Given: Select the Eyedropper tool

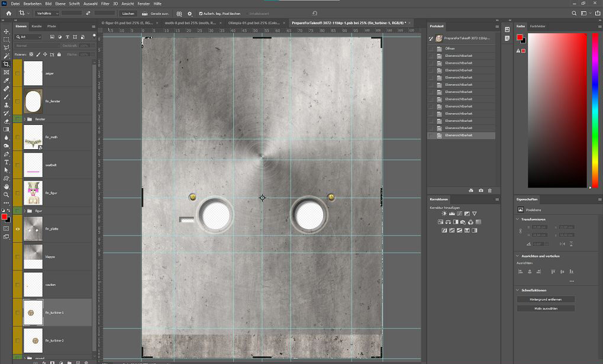Looking at the screenshot, I should pos(6,80).
